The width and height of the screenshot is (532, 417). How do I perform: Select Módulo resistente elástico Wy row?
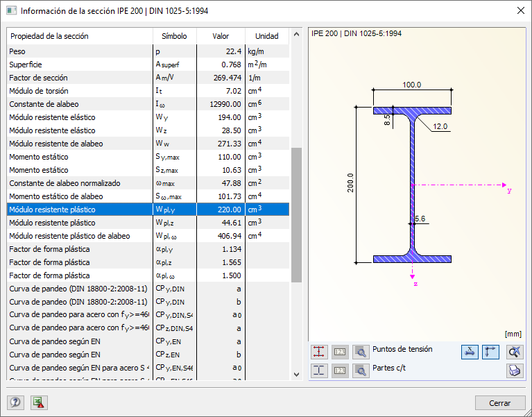[x=148, y=117]
